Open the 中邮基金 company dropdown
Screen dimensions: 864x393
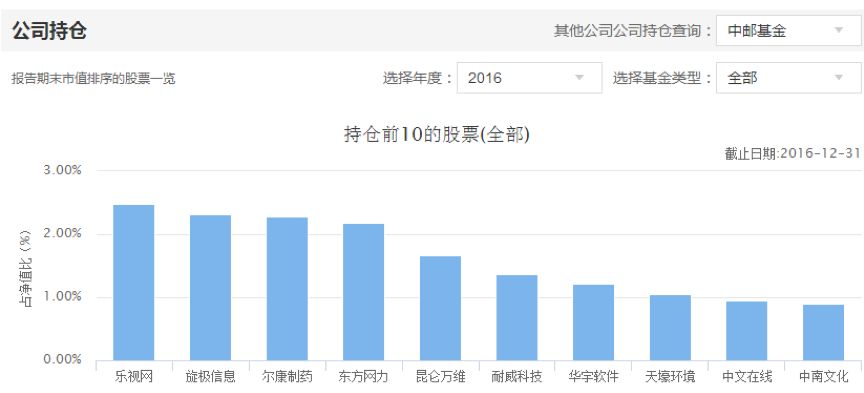click(x=789, y=30)
